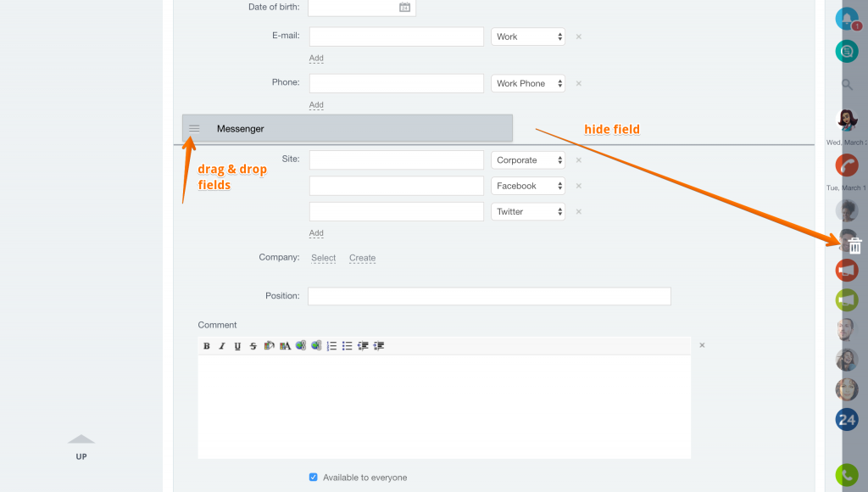The image size is (868, 492).
Task: Click the Position input field
Action: pyautogui.click(x=489, y=296)
